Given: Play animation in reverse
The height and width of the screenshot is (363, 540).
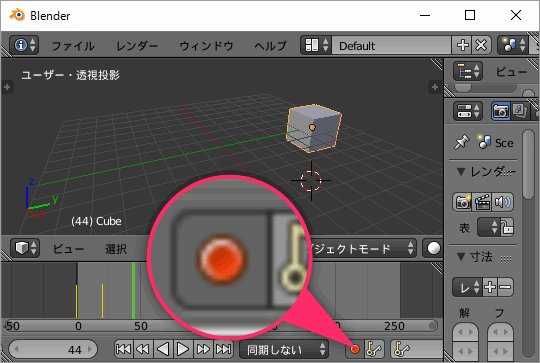Looking at the screenshot, I should pyautogui.click(x=163, y=349).
